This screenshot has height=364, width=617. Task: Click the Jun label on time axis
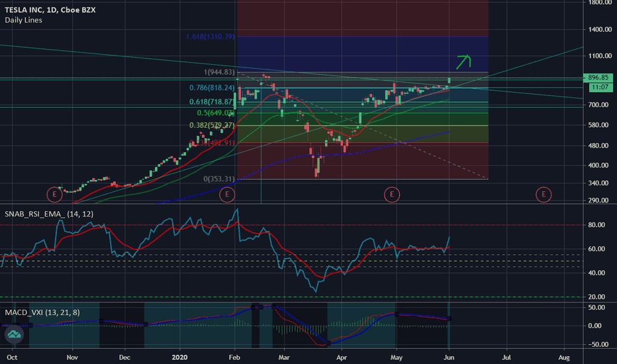coord(449,357)
